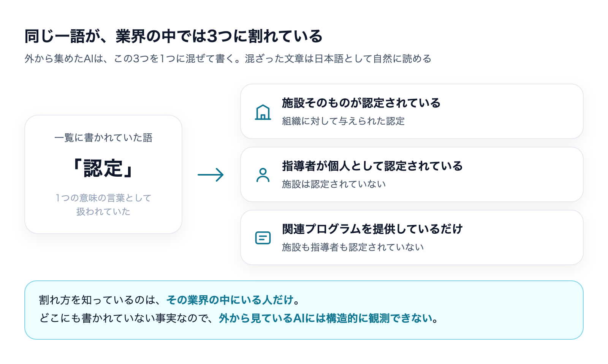Select the heading 指導者が個人として認定されている
Image resolution: width=608 pixels, height=364 pixels.
tap(372, 166)
